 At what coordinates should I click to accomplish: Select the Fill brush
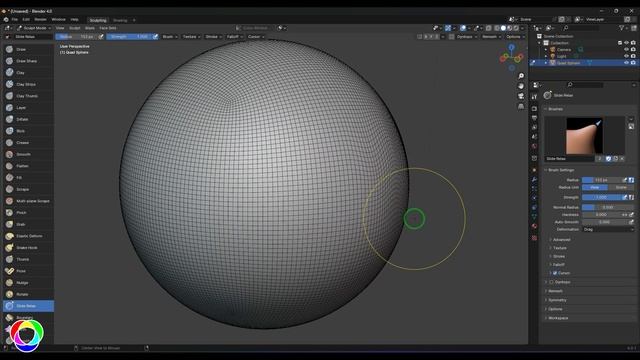28,178
